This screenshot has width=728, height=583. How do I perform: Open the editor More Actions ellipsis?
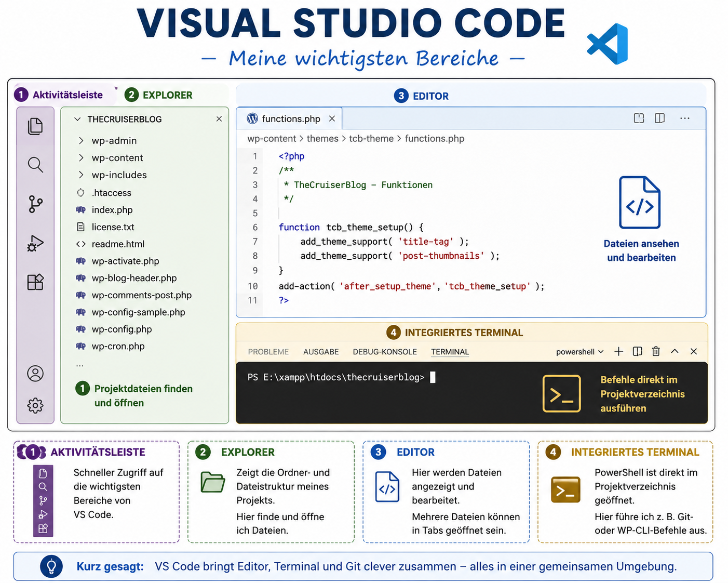[x=685, y=118]
